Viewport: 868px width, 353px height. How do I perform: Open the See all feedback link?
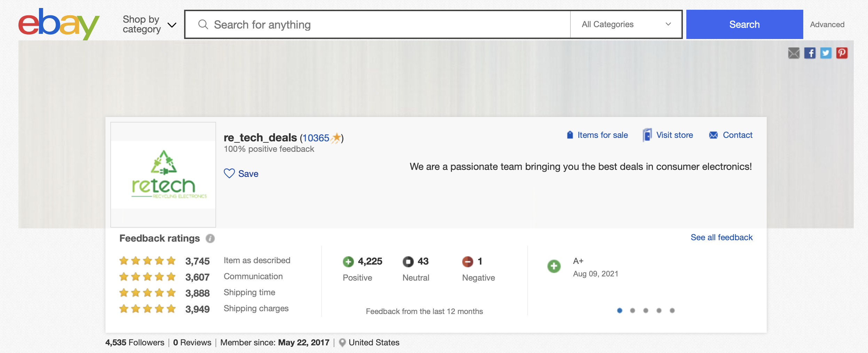coord(721,237)
